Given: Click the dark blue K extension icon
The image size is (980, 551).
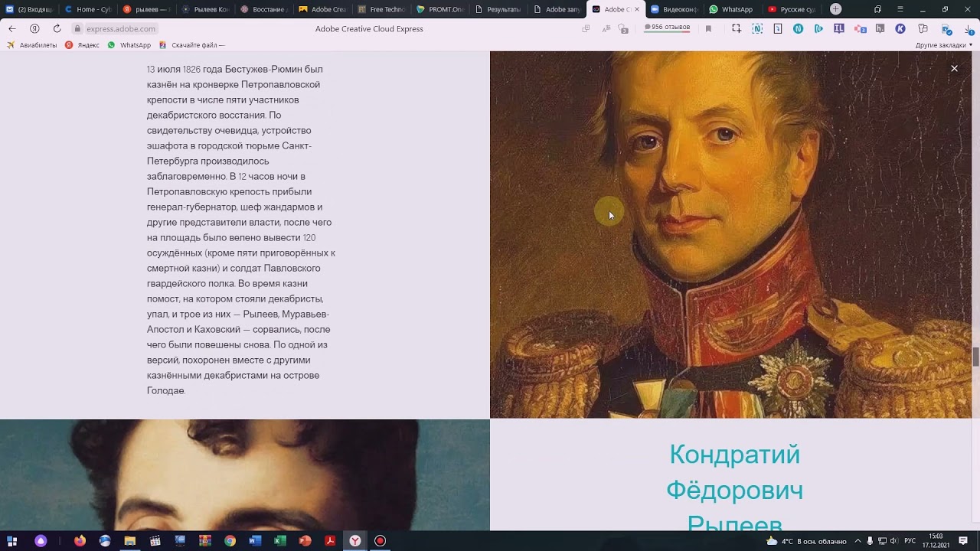Looking at the screenshot, I should pos(900,28).
